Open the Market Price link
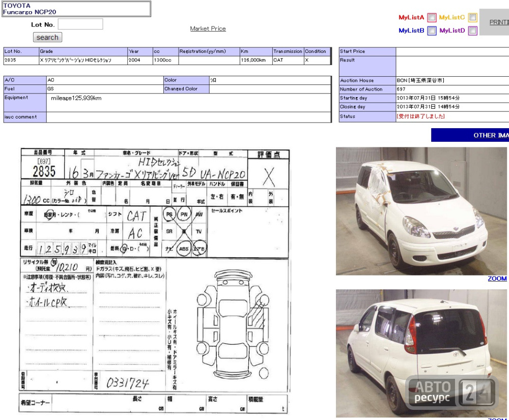Image resolution: width=509 pixels, height=420 pixels. coord(208,28)
